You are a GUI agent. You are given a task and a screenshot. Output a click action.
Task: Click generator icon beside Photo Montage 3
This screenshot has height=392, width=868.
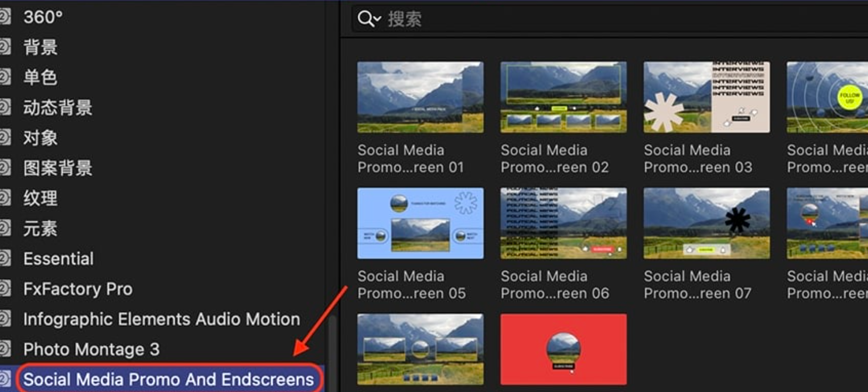[x=5, y=349]
